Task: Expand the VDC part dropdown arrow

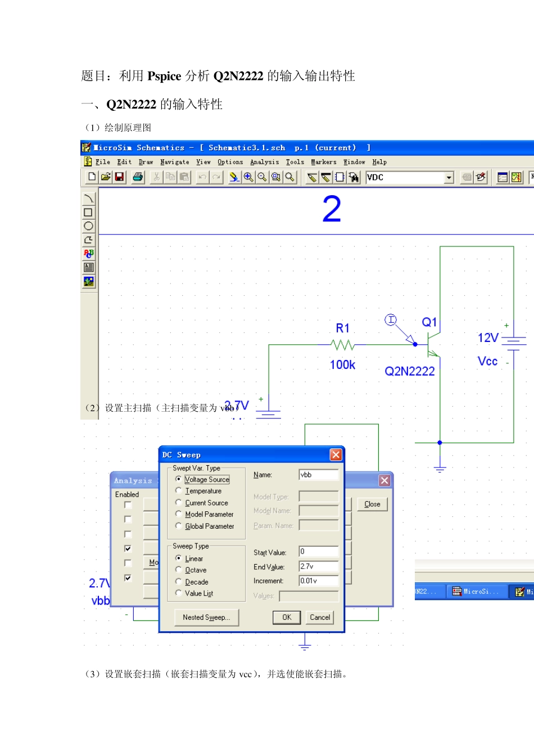Action: pos(449,178)
